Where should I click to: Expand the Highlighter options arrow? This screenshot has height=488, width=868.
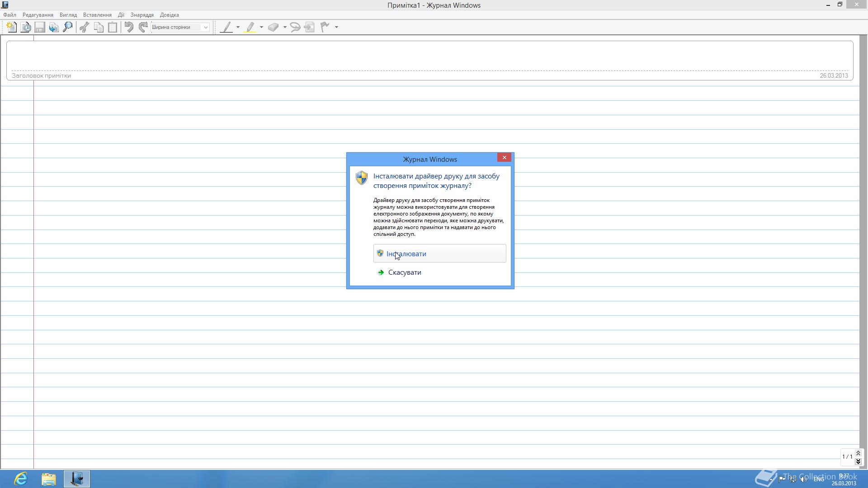[261, 27]
